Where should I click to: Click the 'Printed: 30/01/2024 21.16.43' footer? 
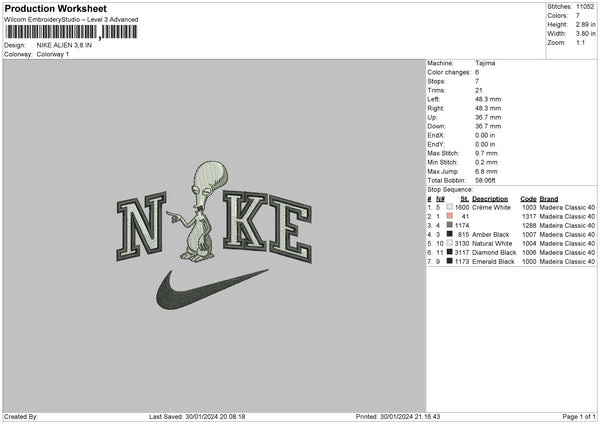398,417
